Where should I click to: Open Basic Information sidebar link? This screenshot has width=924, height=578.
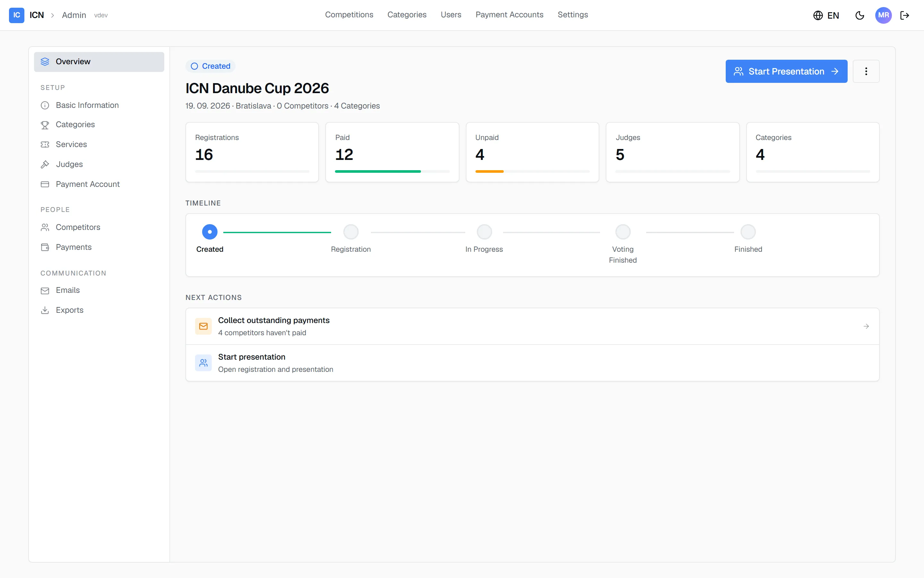point(99,105)
